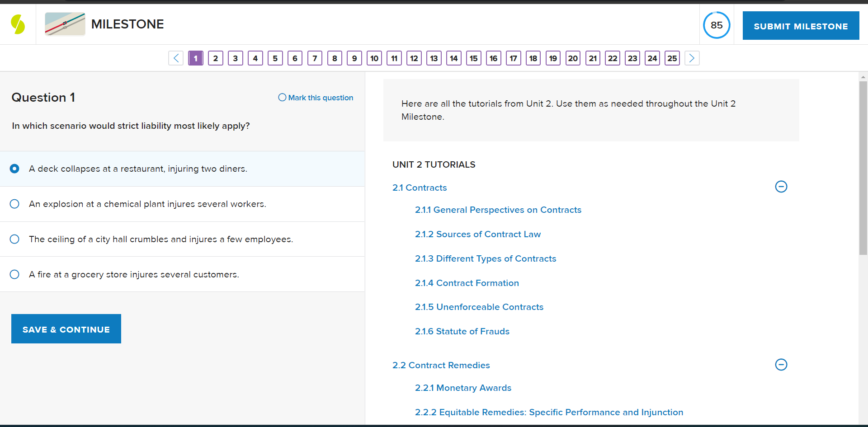The width and height of the screenshot is (868, 427).
Task: Jump to question 9
Action: (354, 58)
